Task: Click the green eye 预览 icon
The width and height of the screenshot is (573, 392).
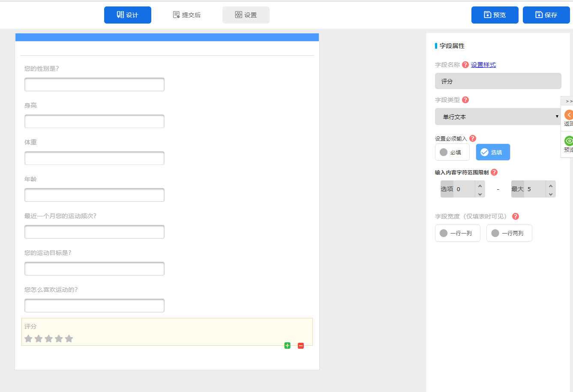Action: 568,141
